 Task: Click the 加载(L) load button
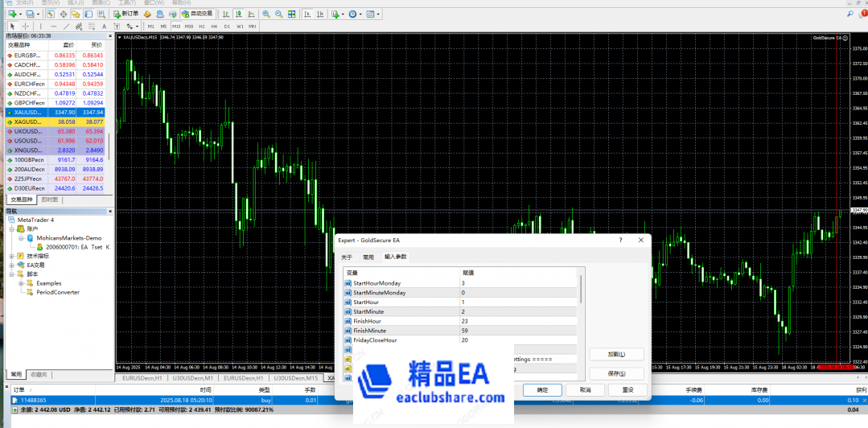click(616, 354)
